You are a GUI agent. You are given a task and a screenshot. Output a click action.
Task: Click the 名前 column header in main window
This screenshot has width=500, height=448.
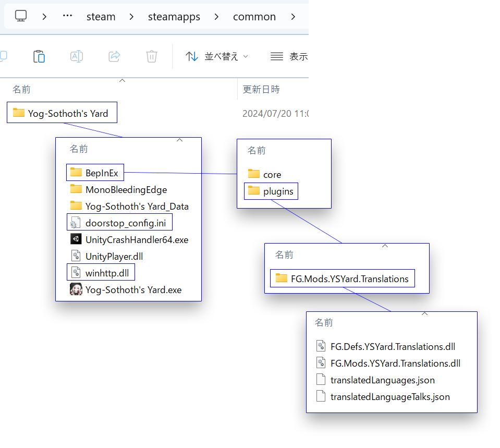tap(21, 89)
